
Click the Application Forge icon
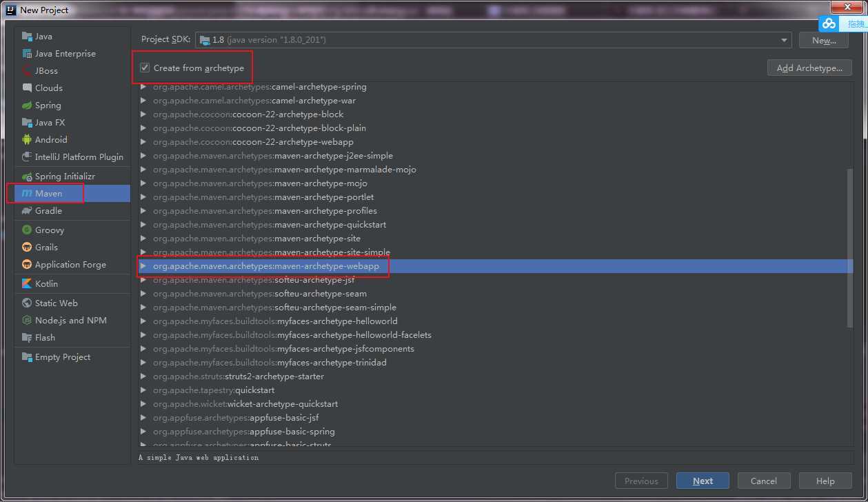coord(27,265)
